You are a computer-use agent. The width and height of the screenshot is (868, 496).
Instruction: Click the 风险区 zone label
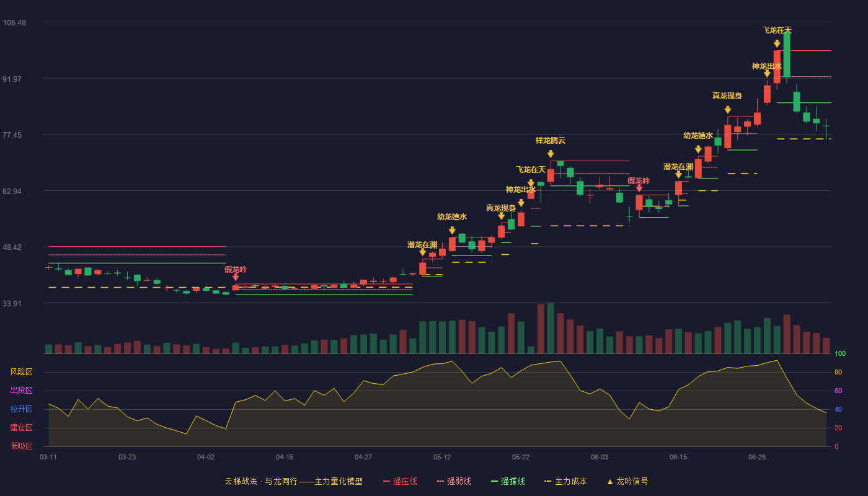(x=22, y=372)
